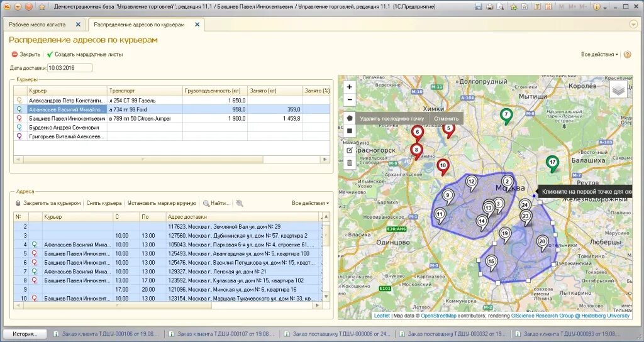Click "Удалить последнюю точку" on map
644x342 pixels.
click(392, 118)
